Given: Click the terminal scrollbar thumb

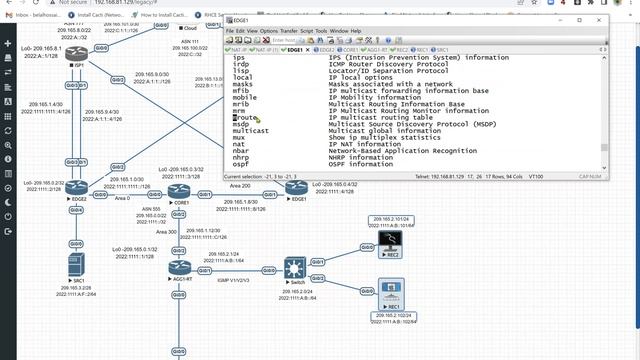Looking at the screenshot, I should [x=604, y=147].
